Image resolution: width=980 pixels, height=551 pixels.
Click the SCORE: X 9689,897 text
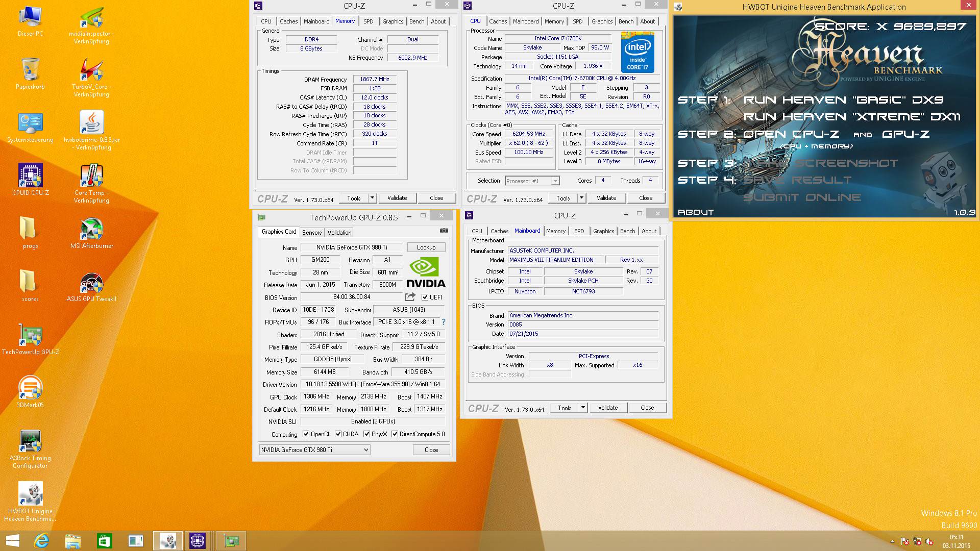[x=890, y=27]
